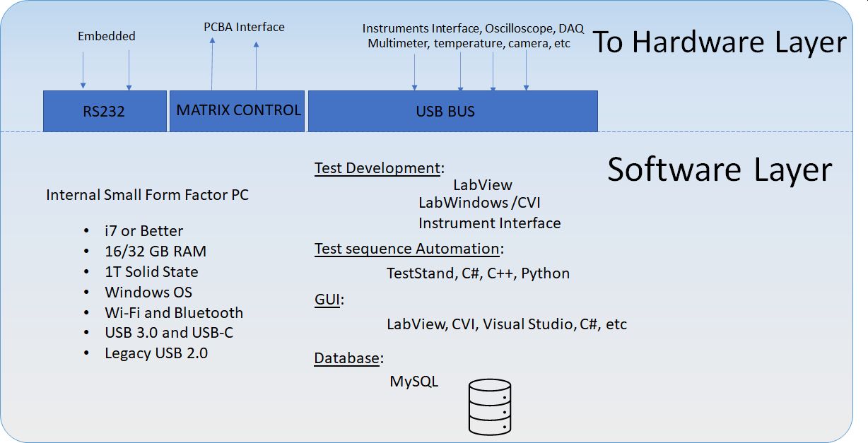
Task: Click the MySQL text label
Action: (414, 382)
